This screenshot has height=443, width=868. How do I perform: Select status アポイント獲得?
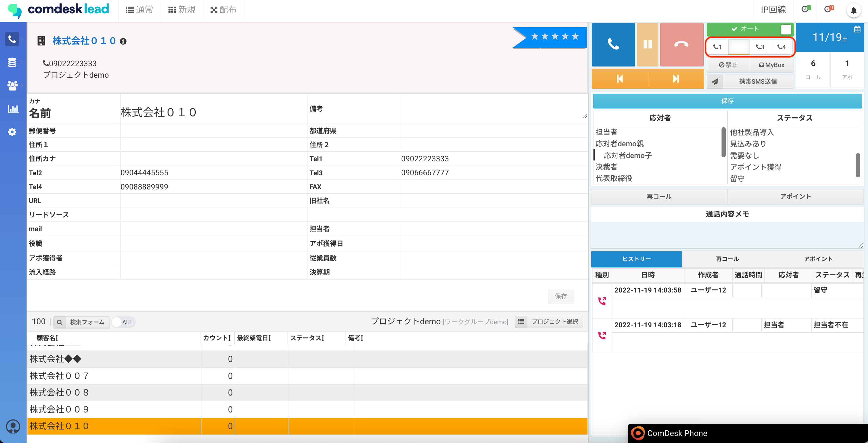(x=755, y=167)
